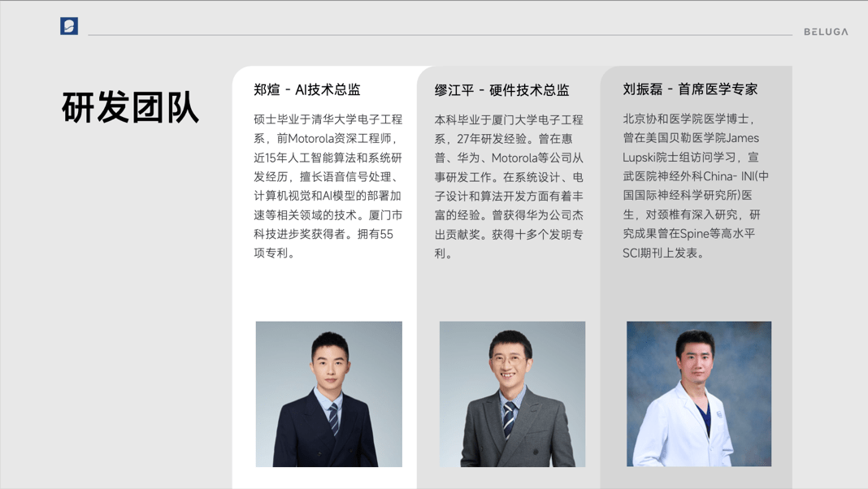Click the line 富的经验。曾获得华为公司杰
This screenshot has width=868, height=489.
[x=509, y=215]
